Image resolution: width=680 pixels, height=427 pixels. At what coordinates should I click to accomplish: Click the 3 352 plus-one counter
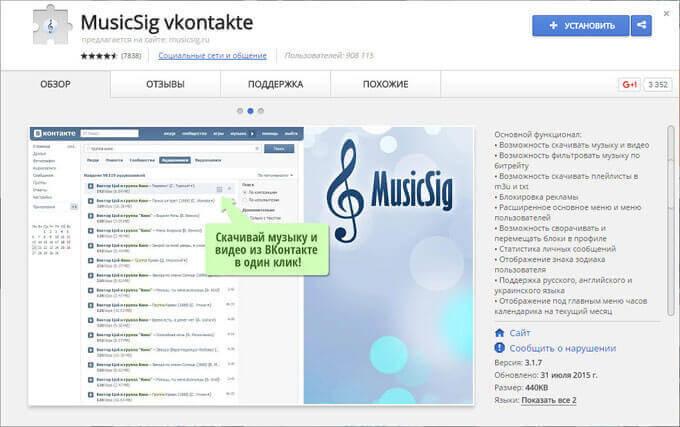click(658, 85)
